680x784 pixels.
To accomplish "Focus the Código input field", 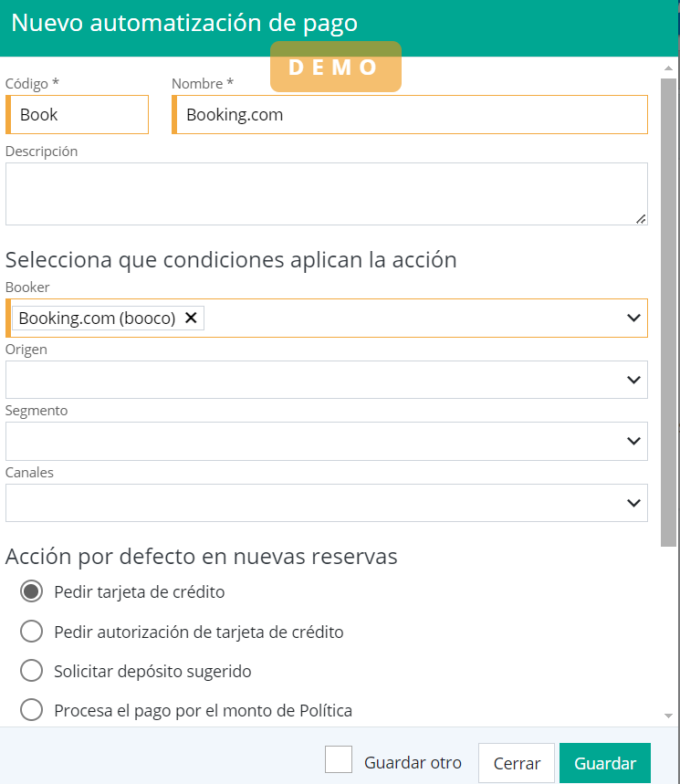I will click(80, 115).
